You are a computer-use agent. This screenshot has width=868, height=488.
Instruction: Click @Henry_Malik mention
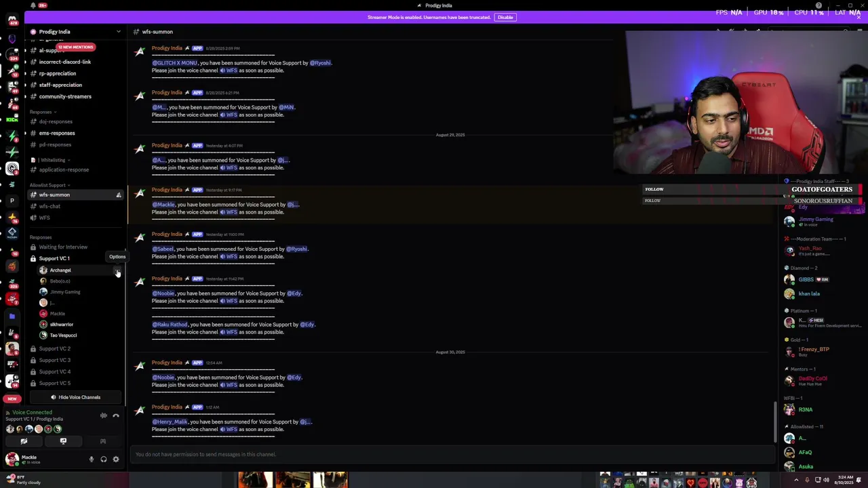click(x=170, y=422)
